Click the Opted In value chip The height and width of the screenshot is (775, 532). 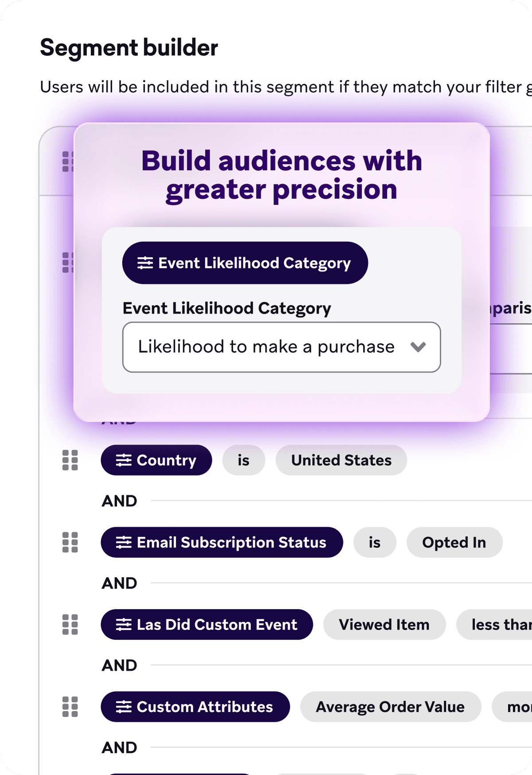click(x=454, y=542)
